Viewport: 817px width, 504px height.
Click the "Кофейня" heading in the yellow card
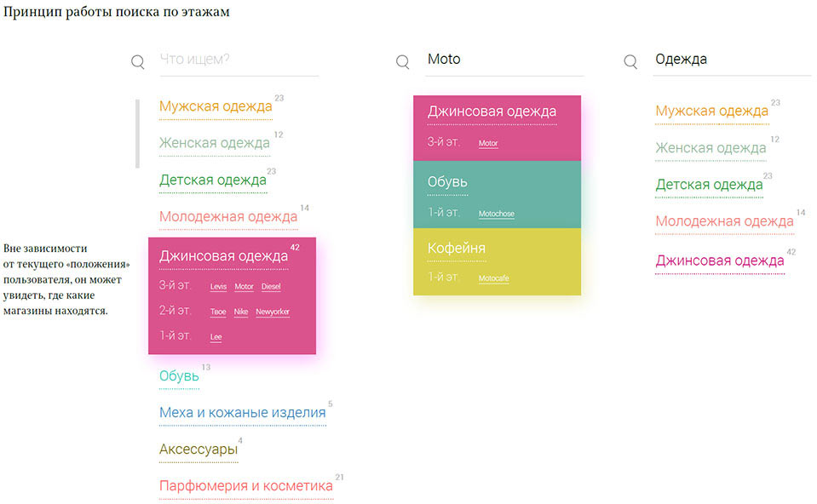pyautogui.click(x=457, y=249)
